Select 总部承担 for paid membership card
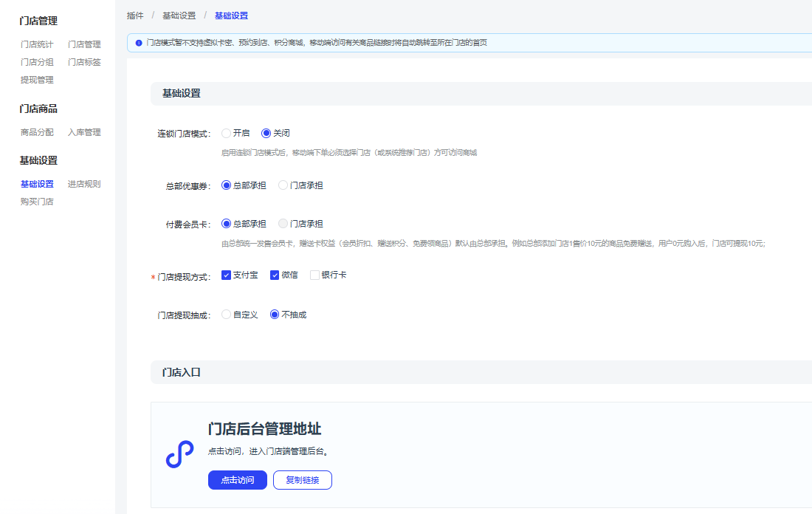The image size is (812, 514). [x=227, y=224]
